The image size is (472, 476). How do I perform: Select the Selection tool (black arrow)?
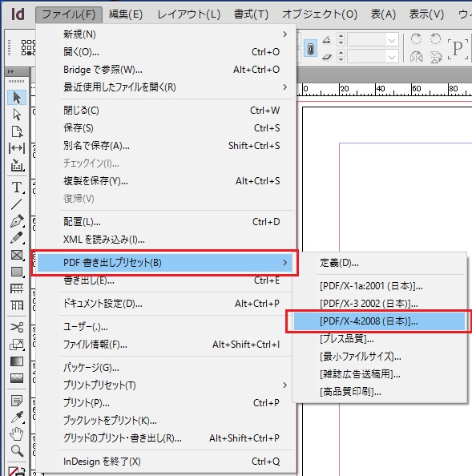pos(17,98)
